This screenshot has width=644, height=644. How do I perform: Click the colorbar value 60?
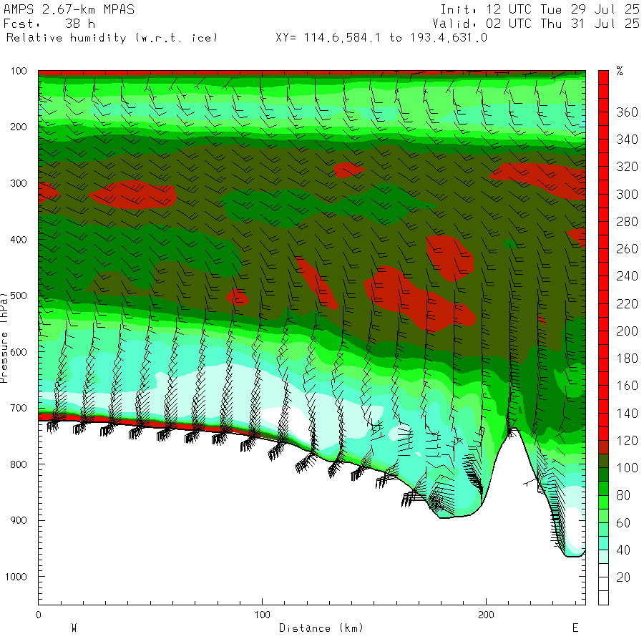pos(623,523)
